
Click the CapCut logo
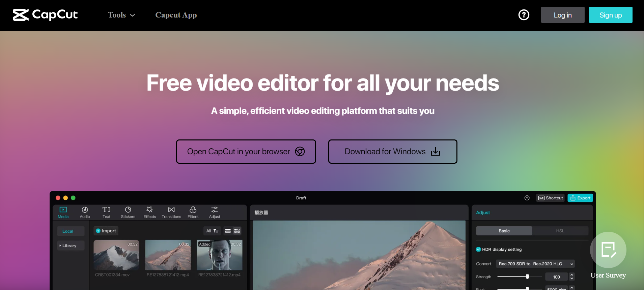point(45,15)
